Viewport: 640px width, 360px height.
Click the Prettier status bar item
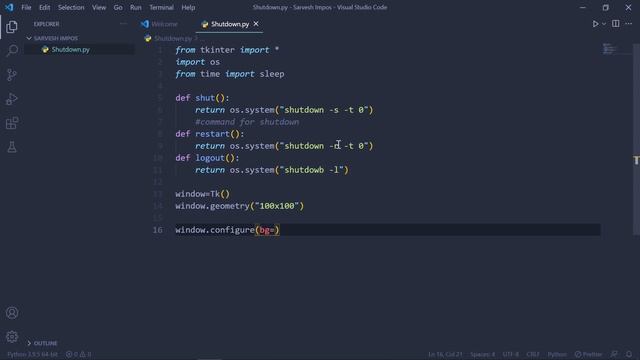tap(588, 354)
